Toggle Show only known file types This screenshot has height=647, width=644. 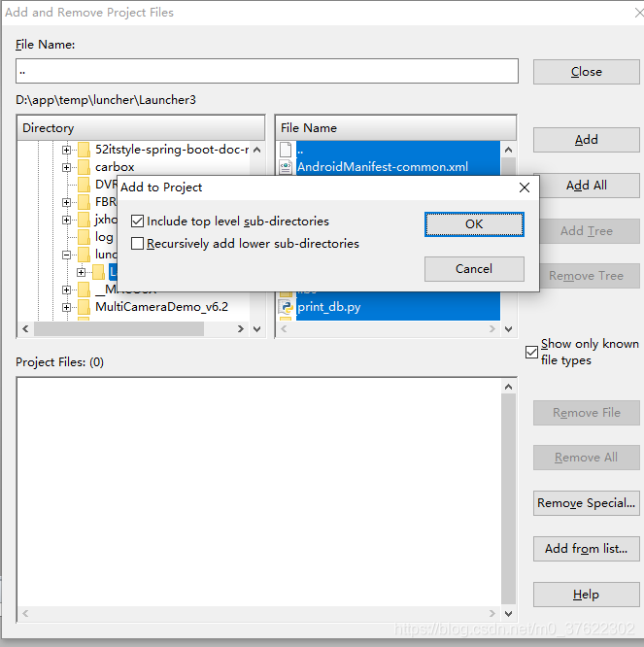(531, 353)
